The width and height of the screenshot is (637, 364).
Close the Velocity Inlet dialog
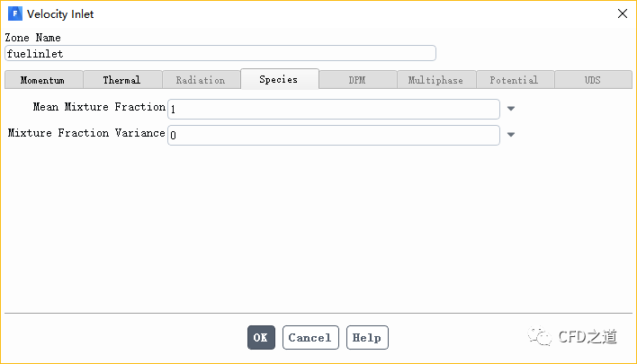tap(622, 13)
